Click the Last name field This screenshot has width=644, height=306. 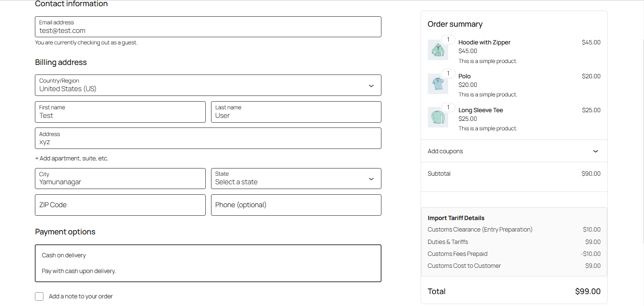coord(296,112)
